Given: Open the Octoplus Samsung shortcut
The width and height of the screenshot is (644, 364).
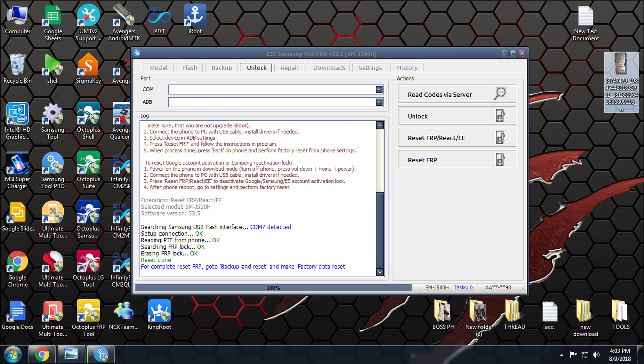Looking at the screenshot, I should pos(89,220).
